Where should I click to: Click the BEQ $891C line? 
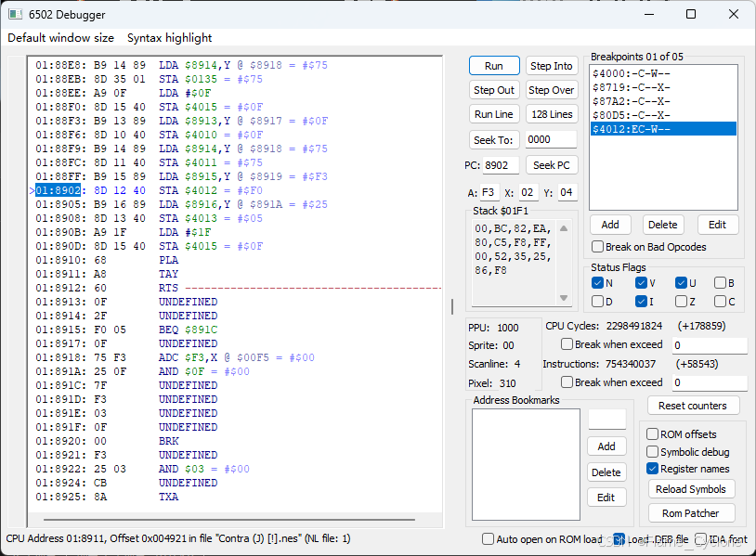[126, 330]
